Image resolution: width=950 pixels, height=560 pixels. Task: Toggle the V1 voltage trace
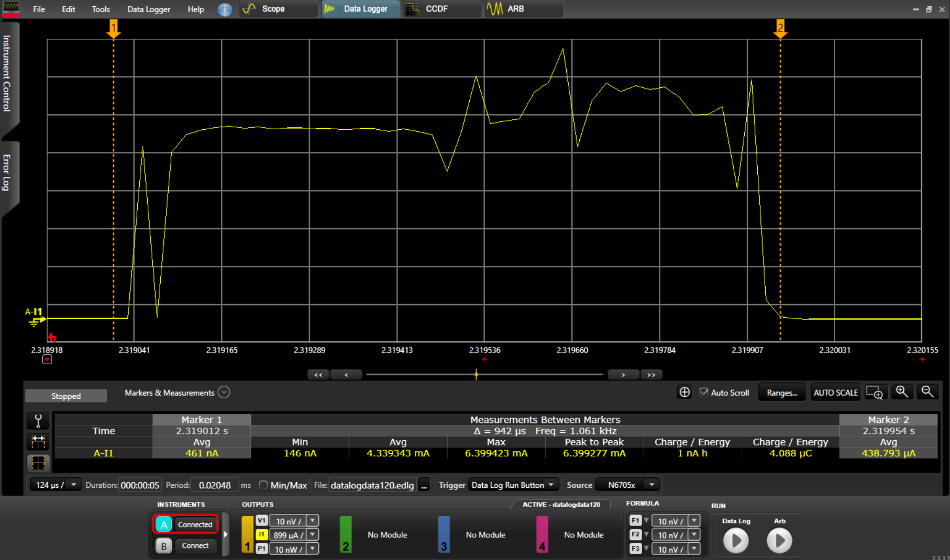click(261, 521)
